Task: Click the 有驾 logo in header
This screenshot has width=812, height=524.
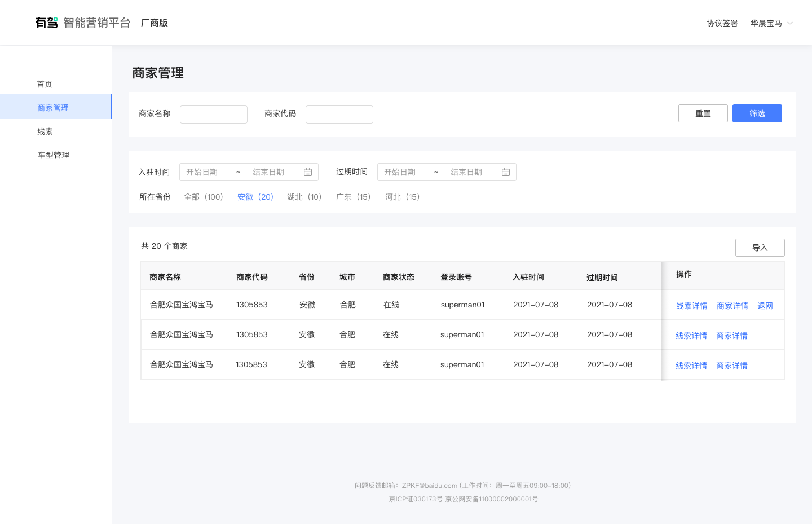Action: tap(46, 23)
